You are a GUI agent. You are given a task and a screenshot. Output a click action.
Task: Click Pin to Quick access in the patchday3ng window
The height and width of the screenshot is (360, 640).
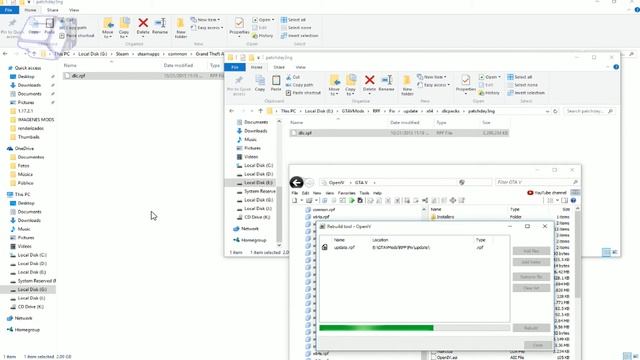(239, 85)
